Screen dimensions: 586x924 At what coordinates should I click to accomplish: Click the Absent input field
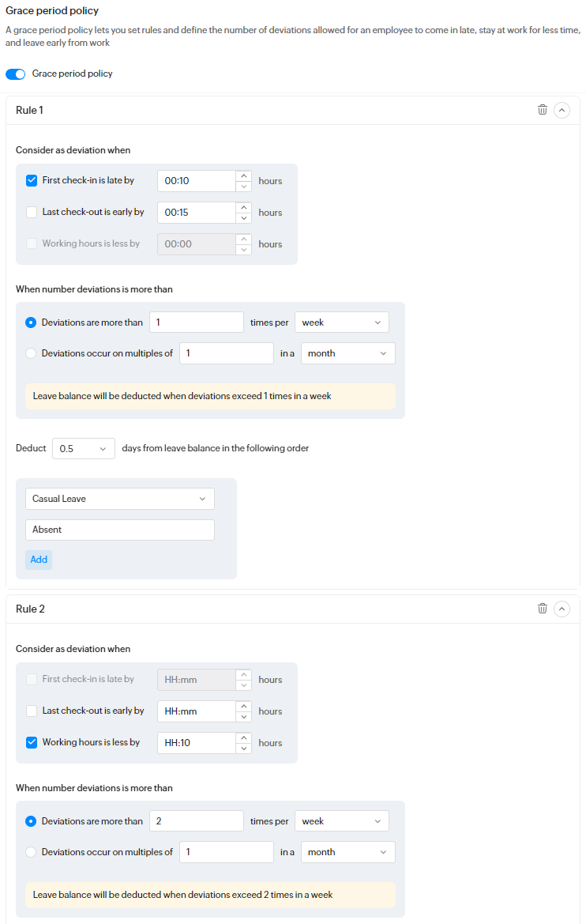click(119, 530)
